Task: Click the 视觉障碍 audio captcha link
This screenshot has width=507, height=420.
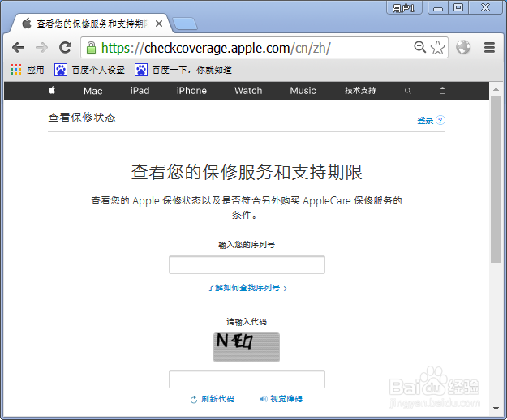Action: coord(281,399)
